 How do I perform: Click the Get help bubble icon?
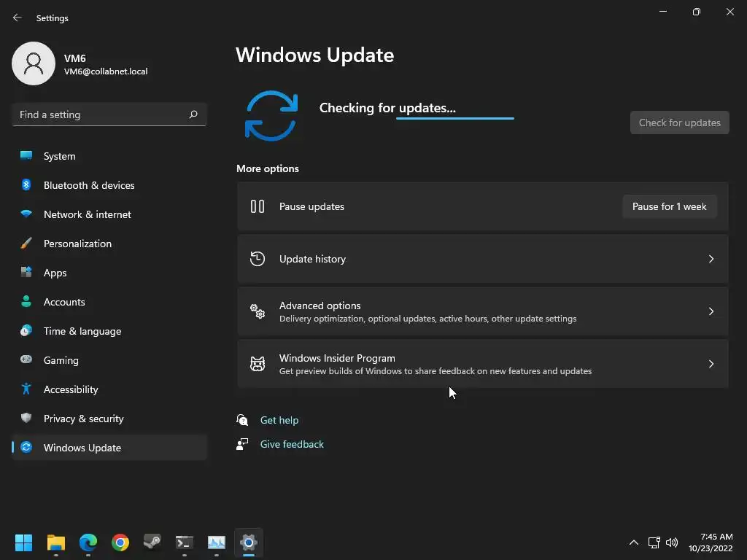[x=242, y=419]
